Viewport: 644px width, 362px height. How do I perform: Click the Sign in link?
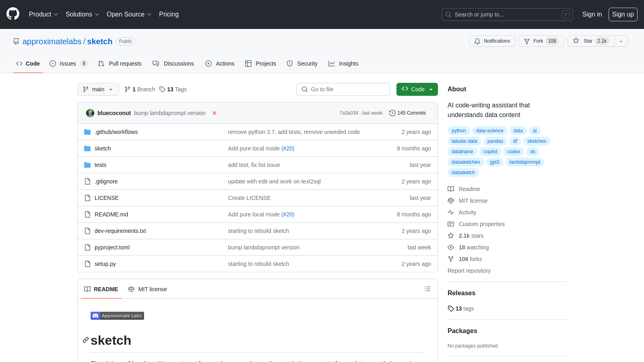coord(592,14)
